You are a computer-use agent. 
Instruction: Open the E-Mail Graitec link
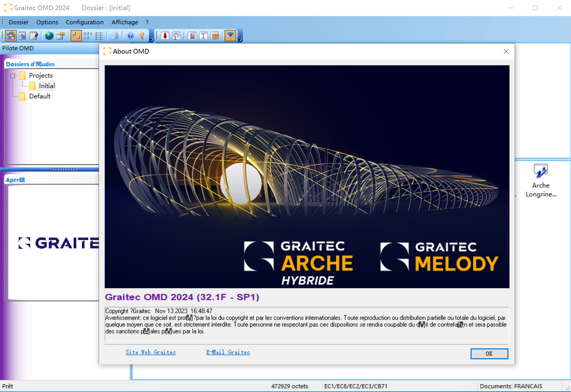pyautogui.click(x=228, y=352)
